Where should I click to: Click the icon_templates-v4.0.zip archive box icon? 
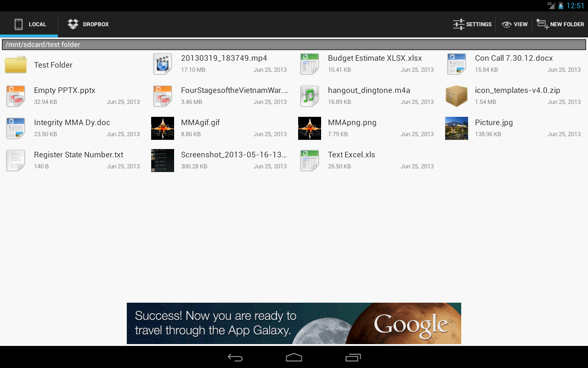point(457,96)
